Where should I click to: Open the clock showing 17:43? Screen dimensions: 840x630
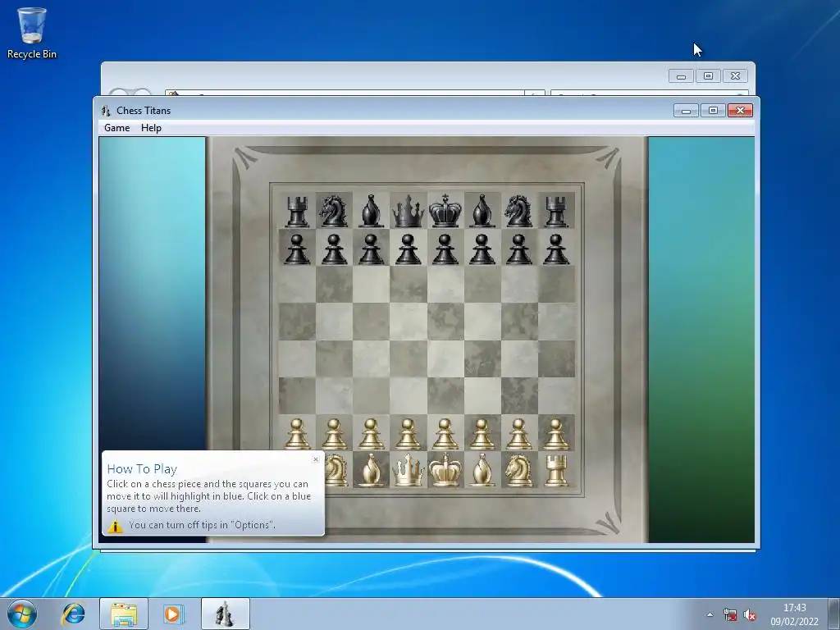(x=794, y=614)
